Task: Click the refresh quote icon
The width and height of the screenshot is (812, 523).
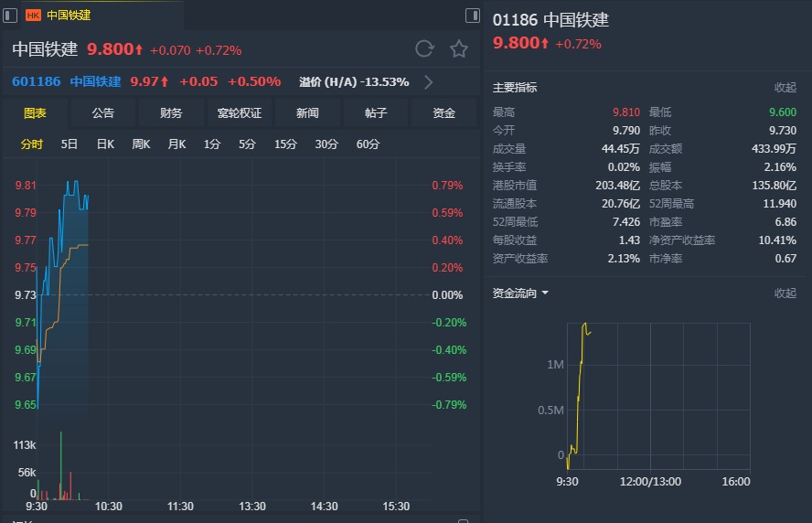Action: [424, 48]
